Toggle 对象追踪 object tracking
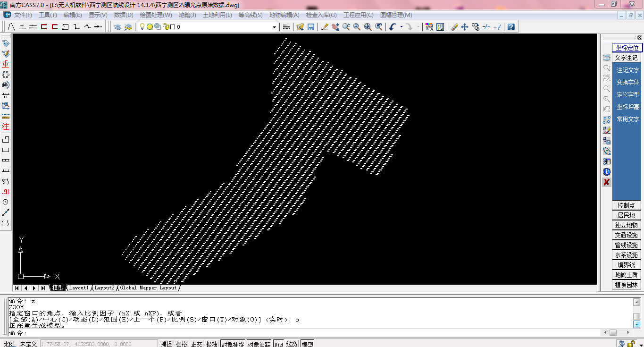The image size is (644, 347). click(259, 344)
